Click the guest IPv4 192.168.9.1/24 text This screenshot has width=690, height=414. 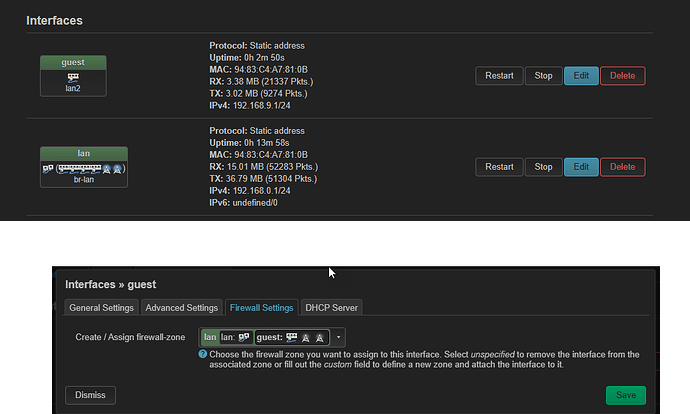click(250, 106)
